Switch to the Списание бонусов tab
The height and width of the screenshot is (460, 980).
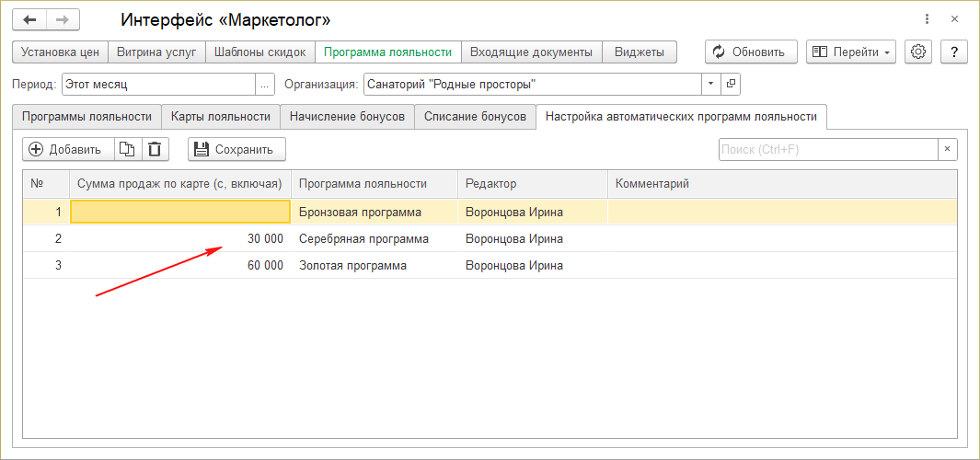pyautogui.click(x=475, y=117)
